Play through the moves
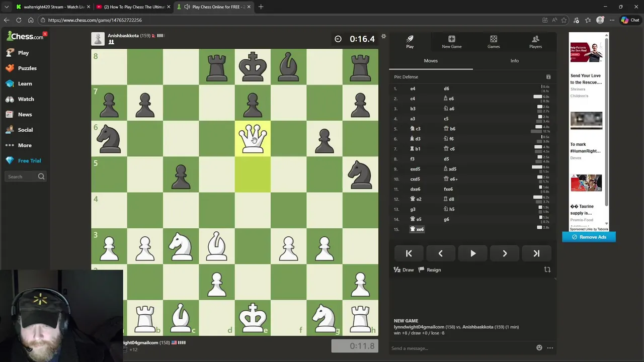644x362 pixels. tap(472, 253)
